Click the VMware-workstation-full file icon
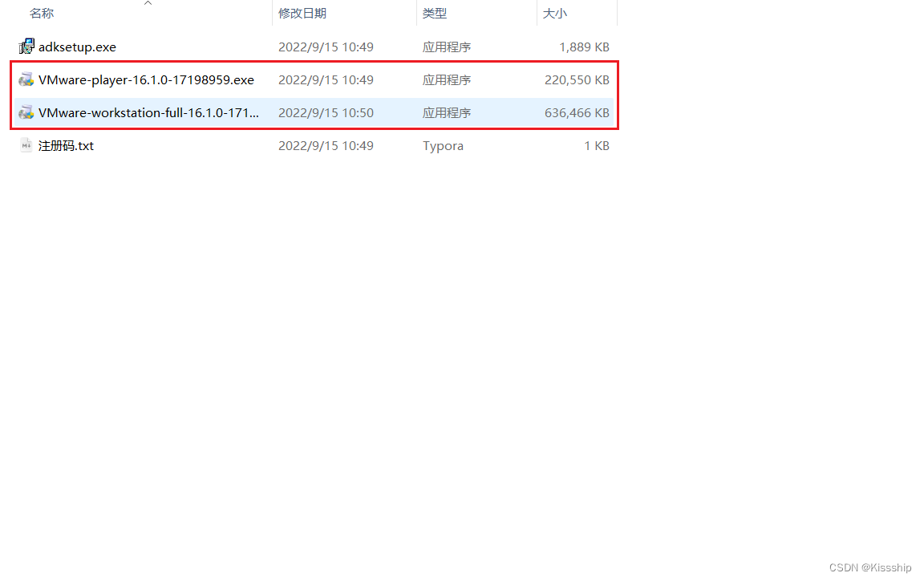Viewport: 924px width, 581px height. coord(26,112)
